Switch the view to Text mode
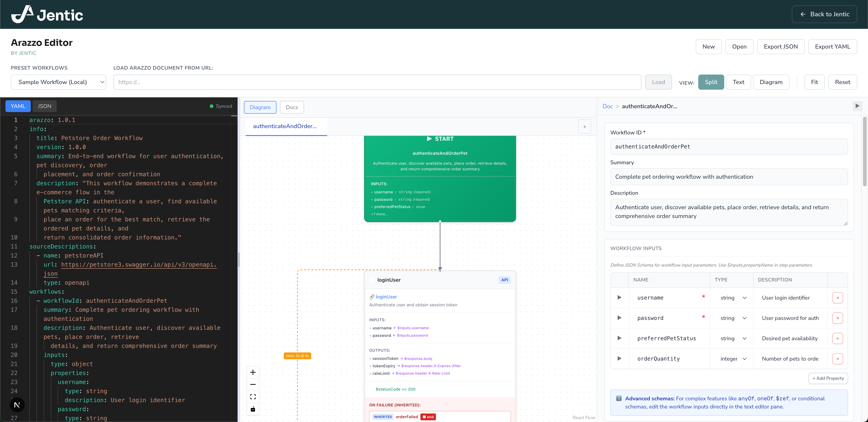Screen dimensions: 868x422 [738, 82]
